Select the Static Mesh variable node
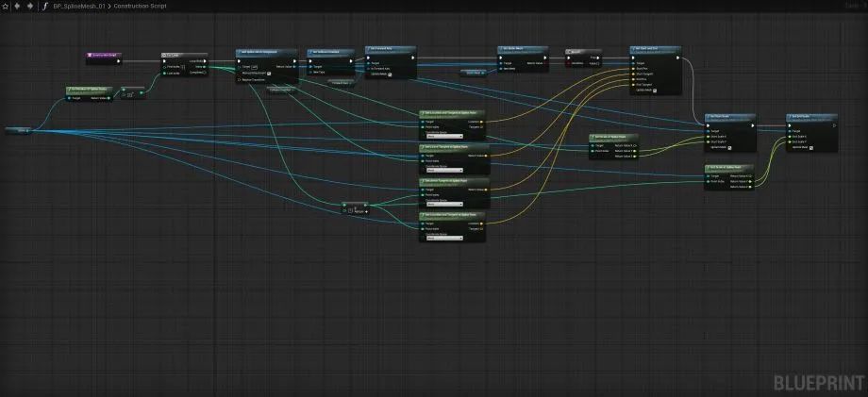This screenshot has width=868, height=397. [474, 73]
